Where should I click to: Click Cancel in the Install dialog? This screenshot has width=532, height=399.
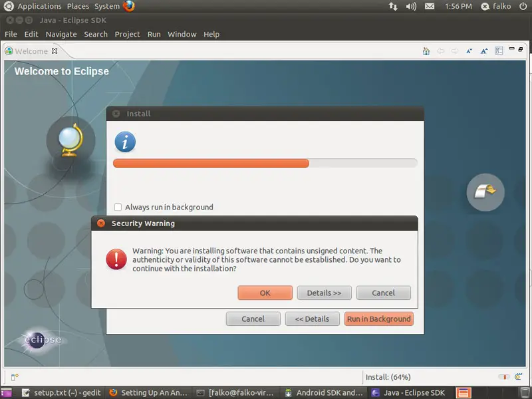coord(253,319)
